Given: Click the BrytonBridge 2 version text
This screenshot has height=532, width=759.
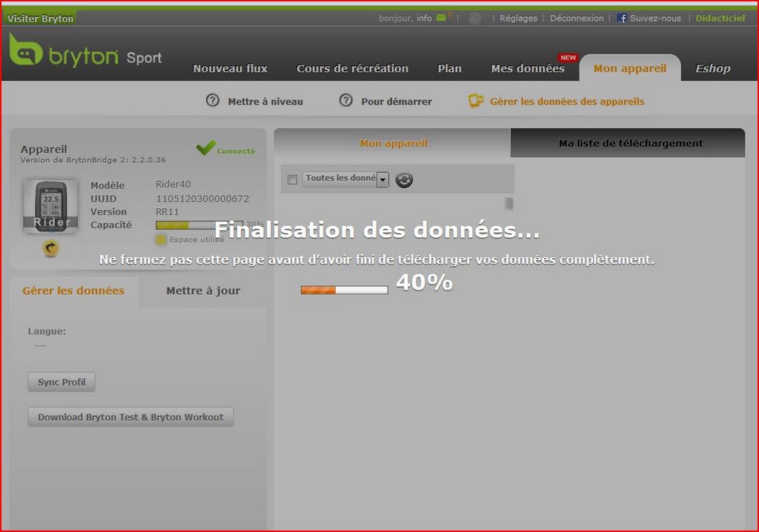Looking at the screenshot, I should coord(93,160).
